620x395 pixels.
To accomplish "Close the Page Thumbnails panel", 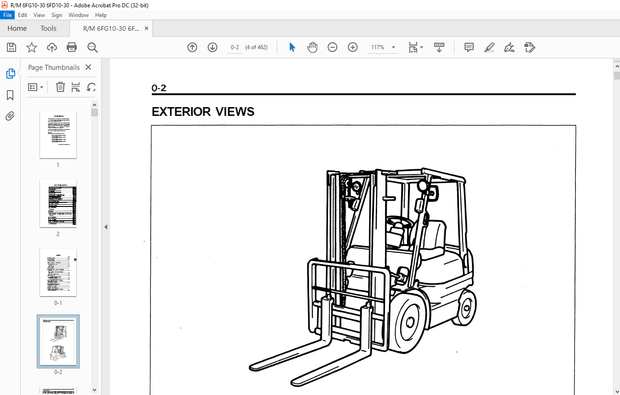I will point(89,67).
